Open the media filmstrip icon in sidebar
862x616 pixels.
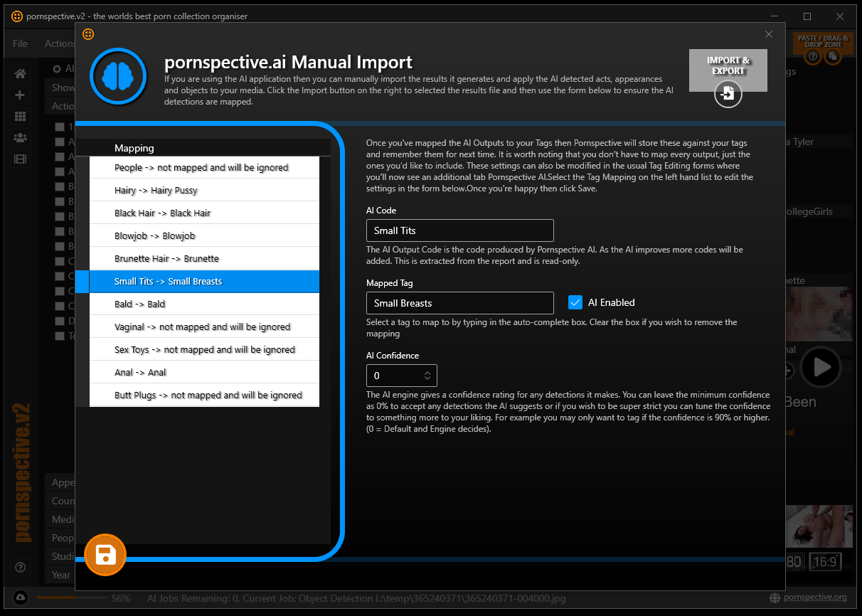tap(20, 159)
